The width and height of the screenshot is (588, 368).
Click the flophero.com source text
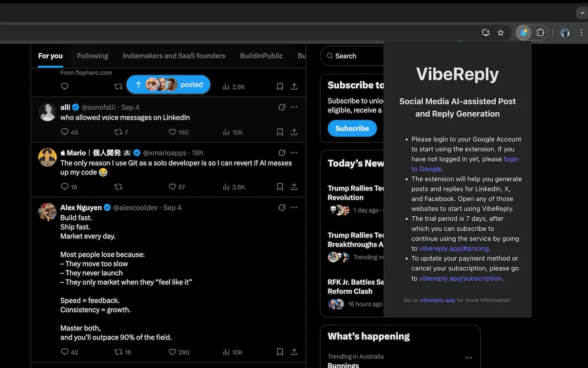[x=86, y=73]
